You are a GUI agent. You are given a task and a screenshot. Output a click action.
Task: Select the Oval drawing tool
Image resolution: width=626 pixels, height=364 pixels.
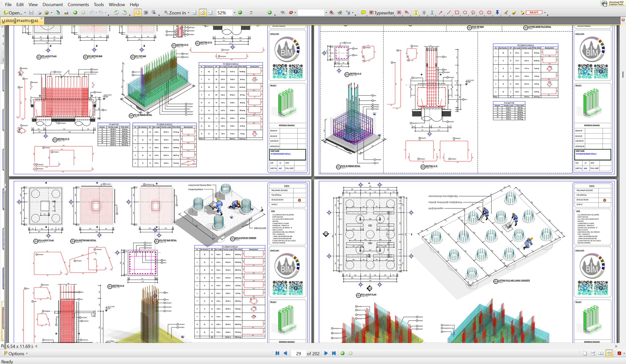click(x=465, y=13)
